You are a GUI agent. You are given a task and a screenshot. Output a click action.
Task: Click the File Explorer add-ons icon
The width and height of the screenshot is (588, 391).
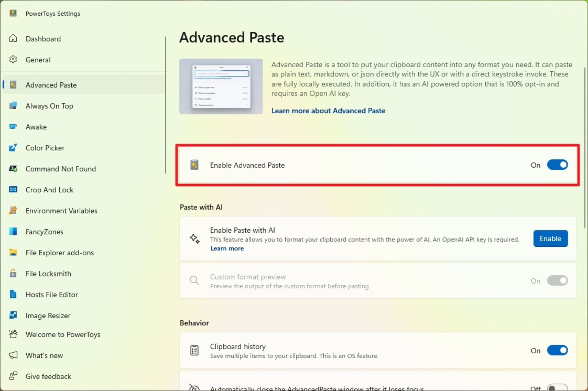[x=13, y=252]
